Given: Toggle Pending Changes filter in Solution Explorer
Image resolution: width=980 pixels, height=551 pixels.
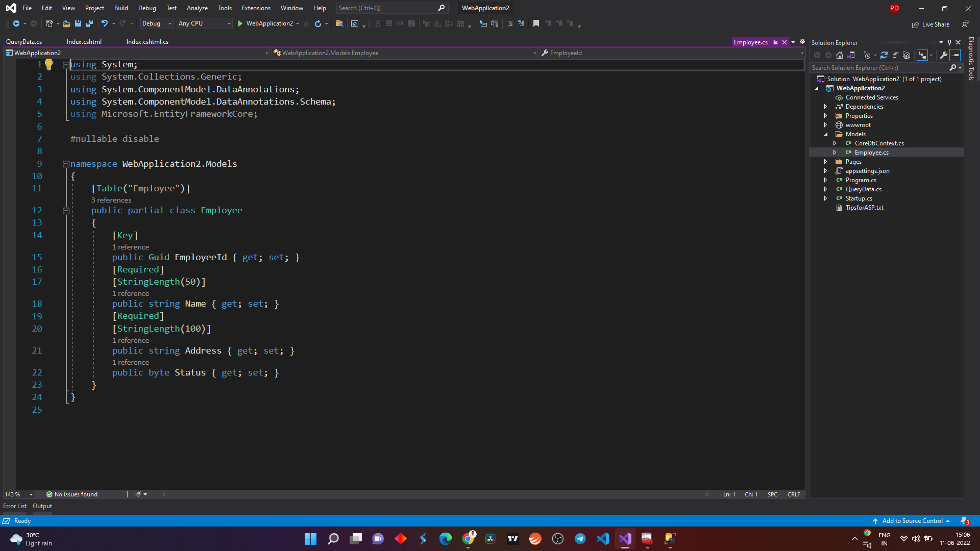Looking at the screenshot, I should point(867,55).
